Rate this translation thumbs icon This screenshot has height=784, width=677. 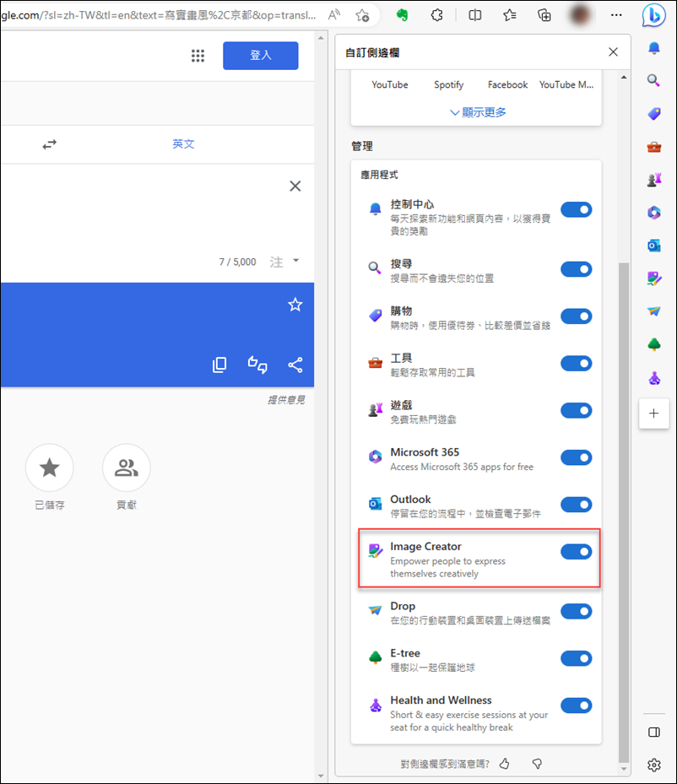(257, 365)
